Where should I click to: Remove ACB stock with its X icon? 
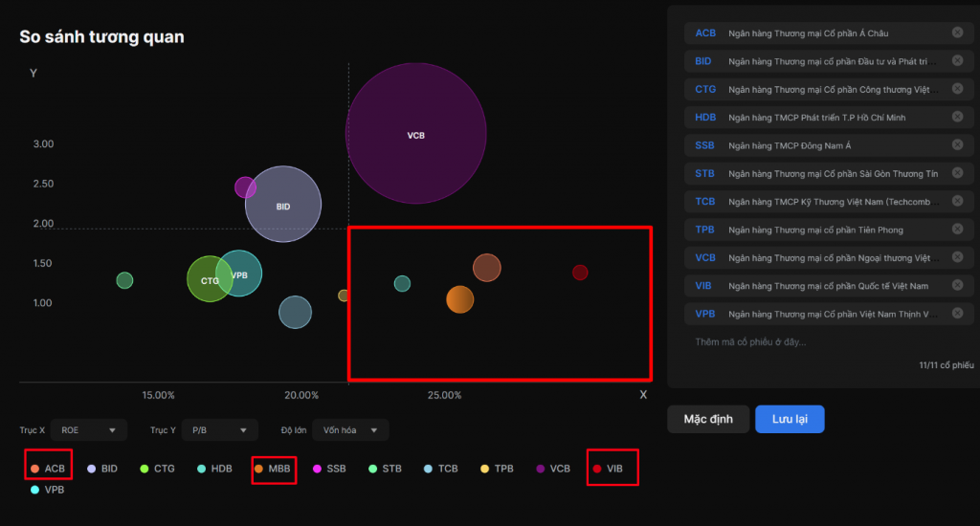click(957, 33)
